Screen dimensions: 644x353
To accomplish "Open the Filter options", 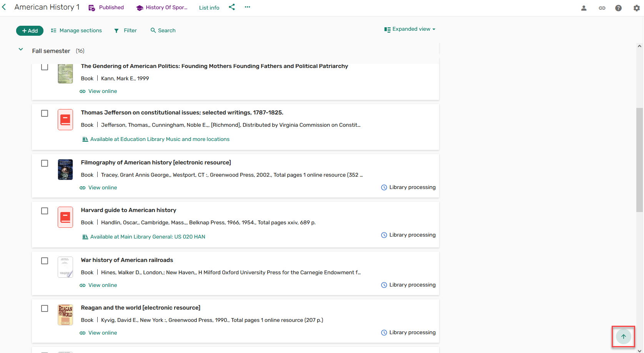I will [x=125, y=30].
